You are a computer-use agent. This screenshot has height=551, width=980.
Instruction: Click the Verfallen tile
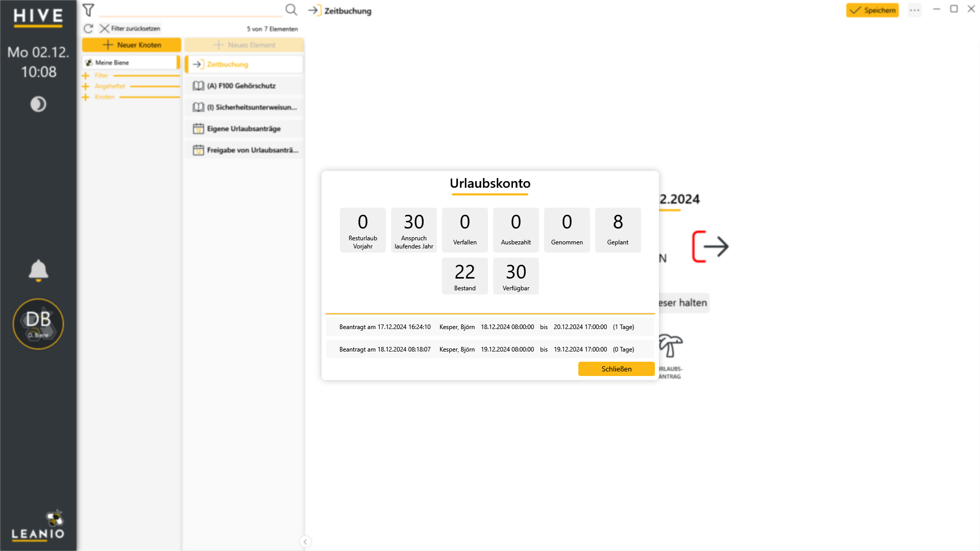pyautogui.click(x=465, y=230)
